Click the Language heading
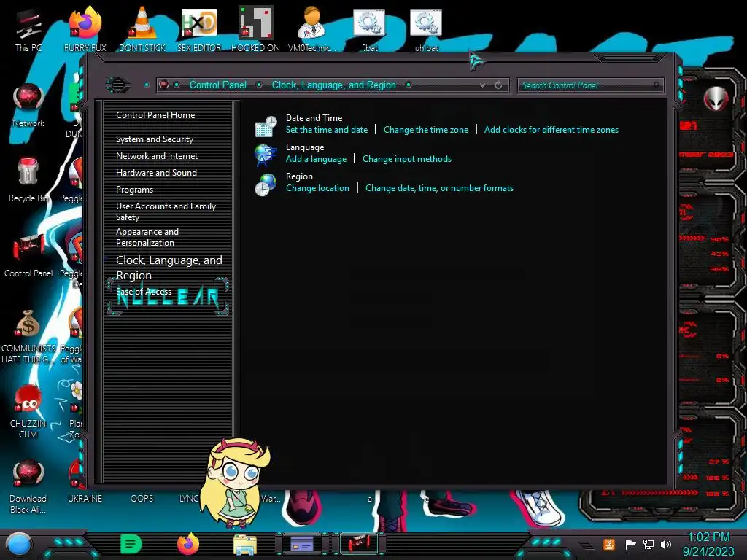The height and width of the screenshot is (560, 747). [305, 147]
